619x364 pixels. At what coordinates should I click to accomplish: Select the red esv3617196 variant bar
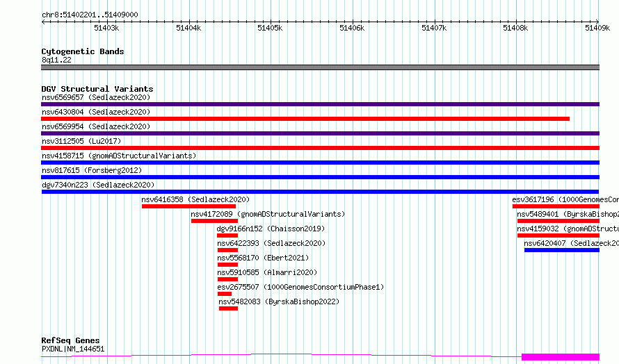click(556, 206)
